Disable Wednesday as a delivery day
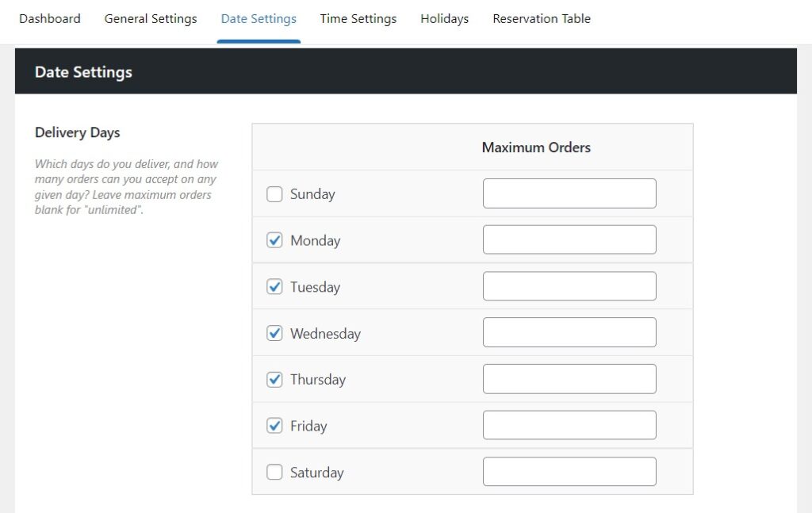This screenshot has width=812, height=513. tap(274, 332)
